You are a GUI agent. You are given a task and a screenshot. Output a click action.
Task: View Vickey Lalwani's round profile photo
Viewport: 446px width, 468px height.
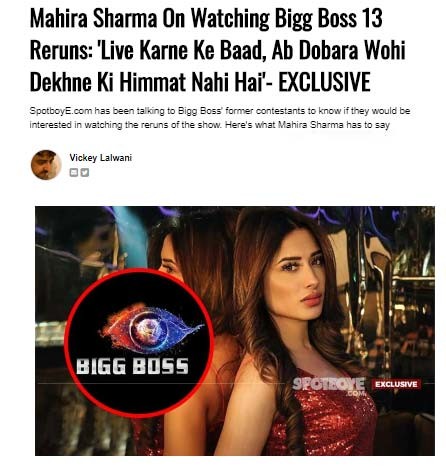(x=46, y=165)
